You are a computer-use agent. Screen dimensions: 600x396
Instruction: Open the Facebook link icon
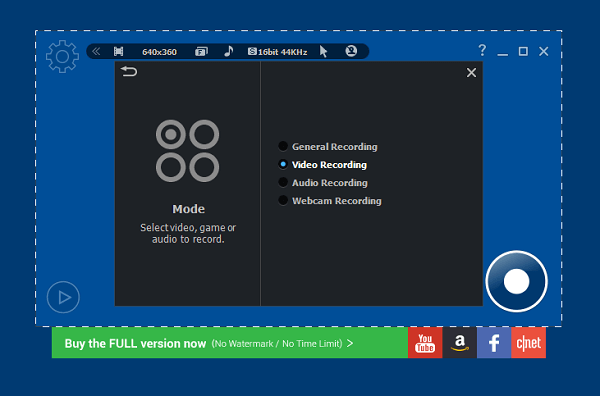(494, 343)
